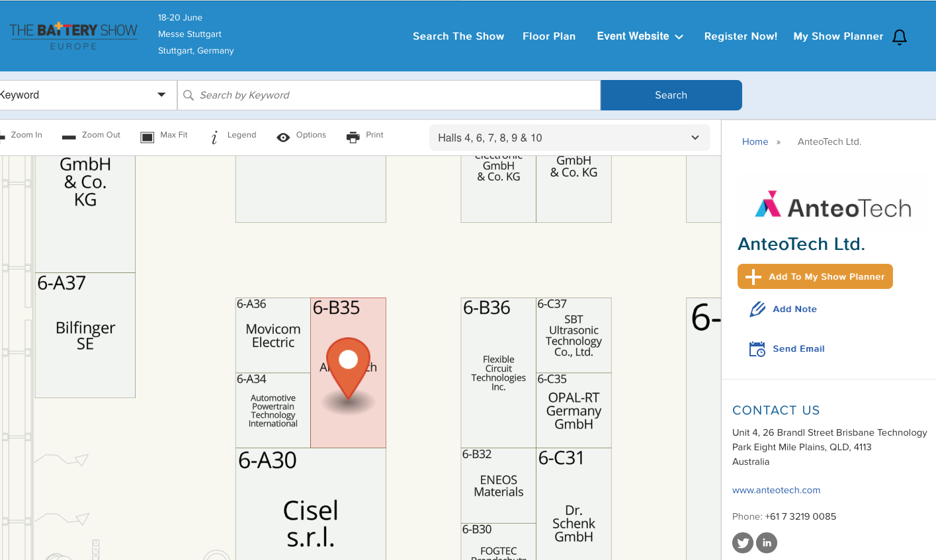This screenshot has width=936, height=560.
Task: Click the Search by Keyword input field
Action: point(389,95)
